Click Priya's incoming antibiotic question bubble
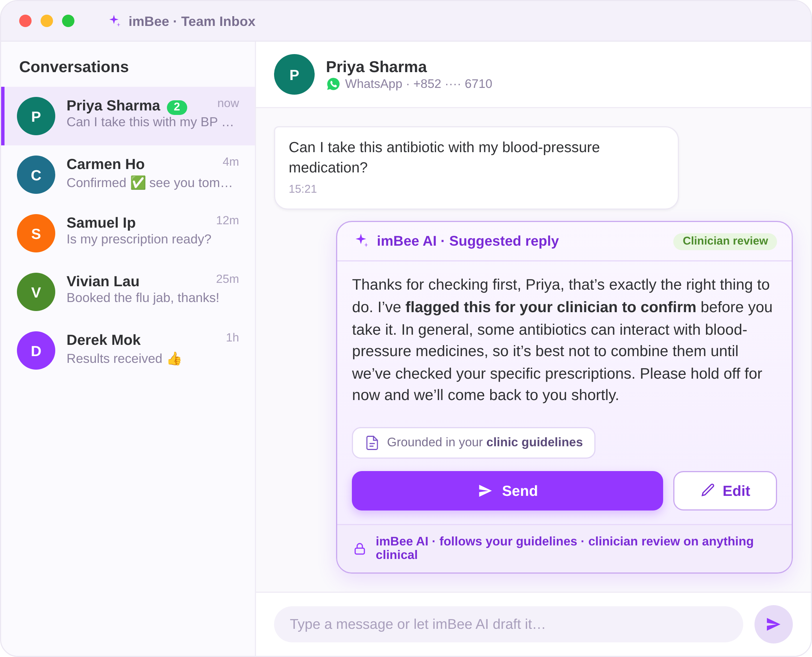812x657 pixels. (476, 168)
